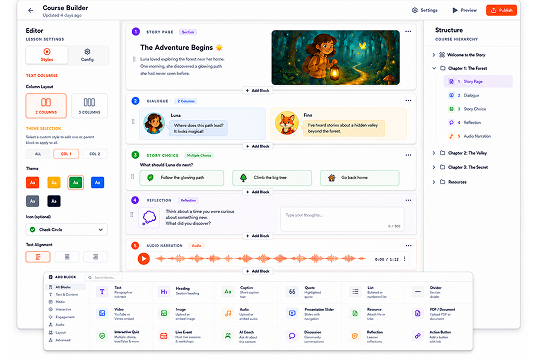Publish the course

501,10
